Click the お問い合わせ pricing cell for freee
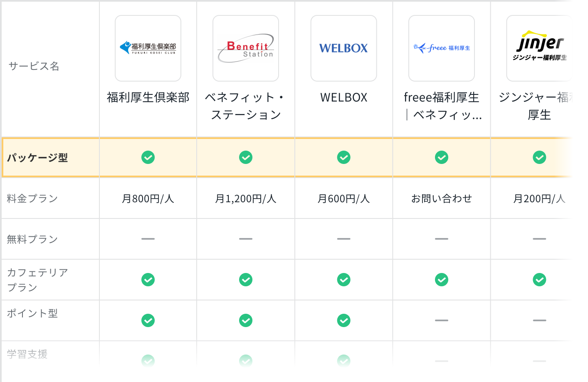 pyautogui.click(x=442, y=198)
